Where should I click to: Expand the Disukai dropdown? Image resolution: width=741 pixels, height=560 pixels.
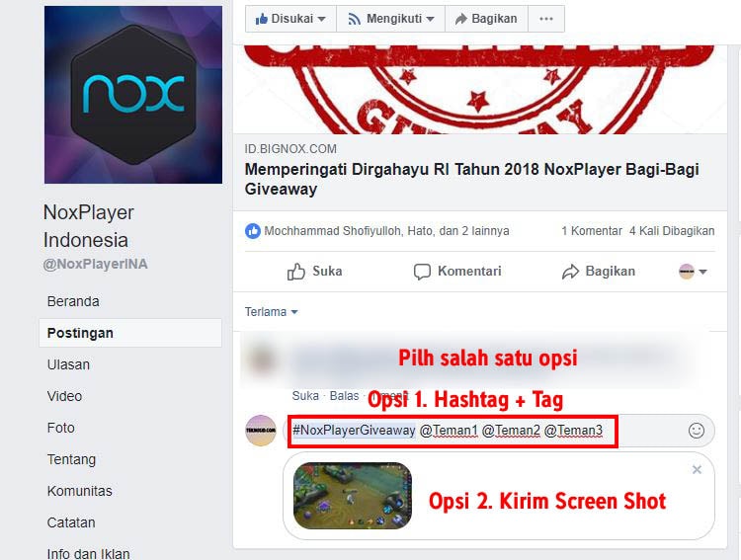tap(290, 19)
